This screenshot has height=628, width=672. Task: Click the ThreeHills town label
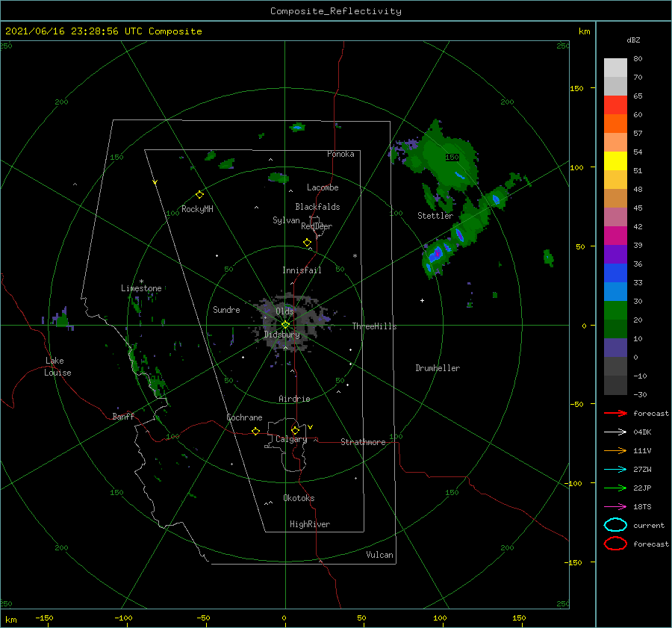374,326
